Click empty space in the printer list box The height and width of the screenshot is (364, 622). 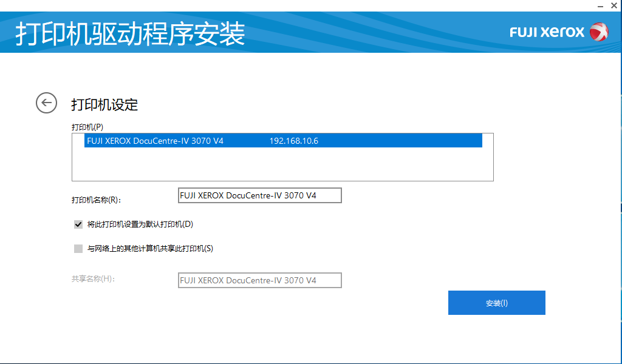tap(282, 164)
